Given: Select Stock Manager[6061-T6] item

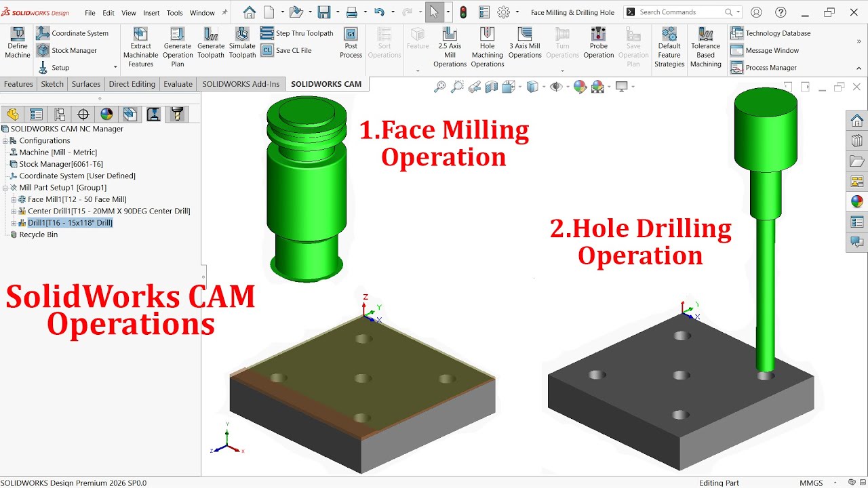Looking at the screenshot, I should click(56, 164).
